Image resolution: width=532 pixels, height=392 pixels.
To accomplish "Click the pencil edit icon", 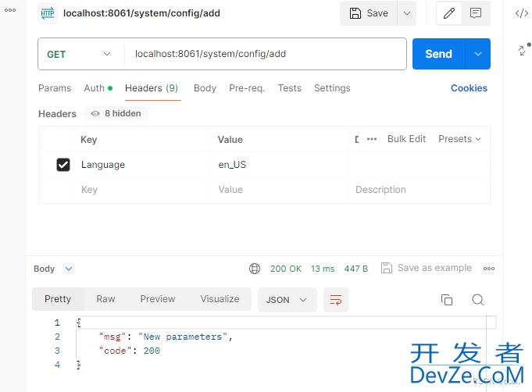I will [449, 13].
